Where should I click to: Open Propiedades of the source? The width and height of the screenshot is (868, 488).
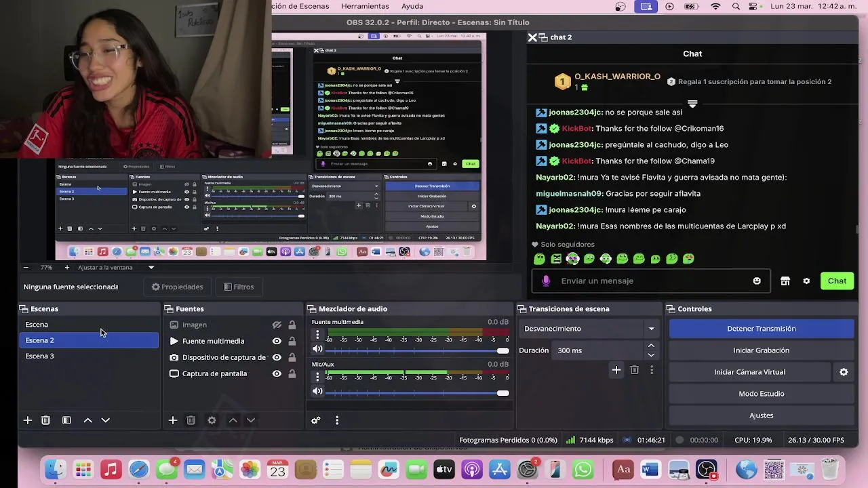(177, 287)
